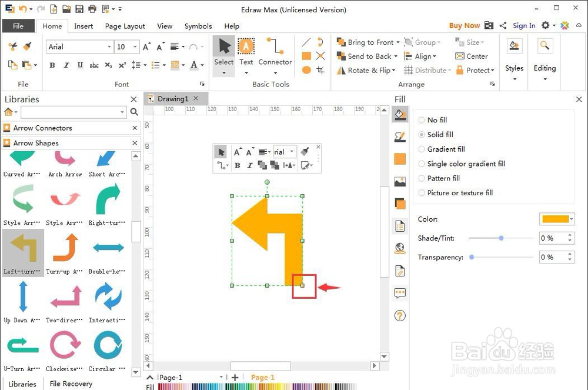588x390 pixels.
Task: Open the Arial font name dropdown
Action: point(109,47)
